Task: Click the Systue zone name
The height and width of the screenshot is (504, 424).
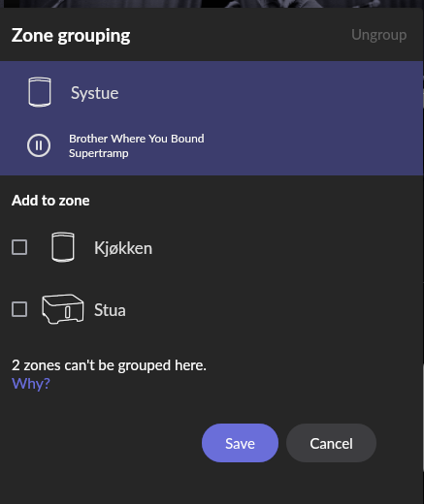Action: (x=95, y=93)
